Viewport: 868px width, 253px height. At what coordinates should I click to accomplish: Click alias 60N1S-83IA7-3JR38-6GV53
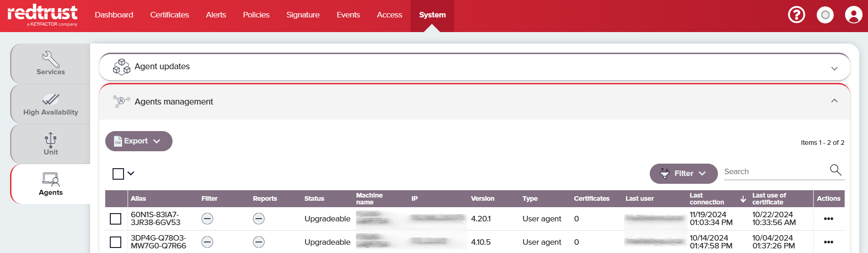click(x=156, y=219)
